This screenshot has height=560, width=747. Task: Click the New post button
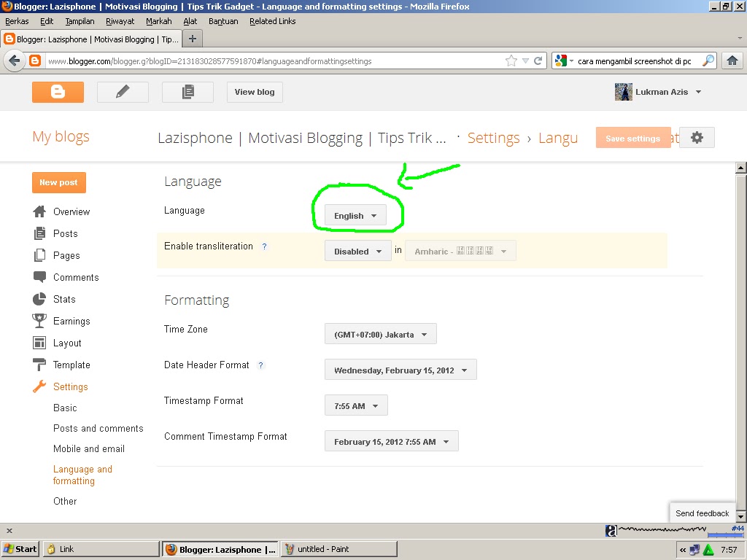(x=58, y=182)
